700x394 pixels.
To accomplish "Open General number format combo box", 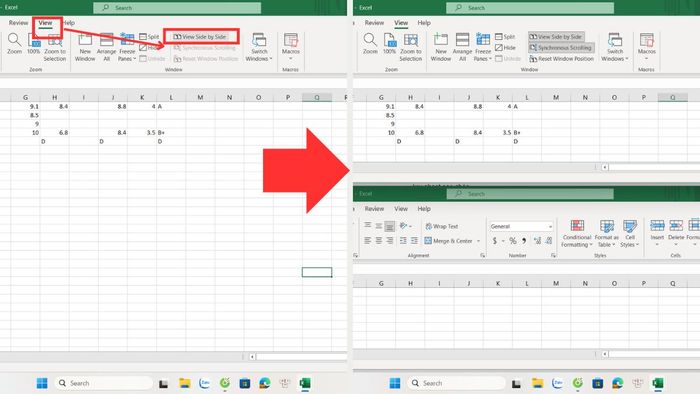I will click(521, 226).
